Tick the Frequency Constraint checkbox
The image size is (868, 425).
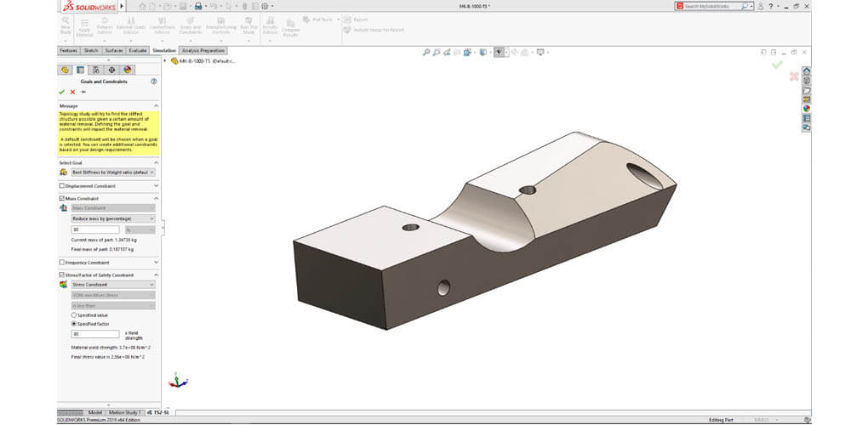[x=61, y=263]
